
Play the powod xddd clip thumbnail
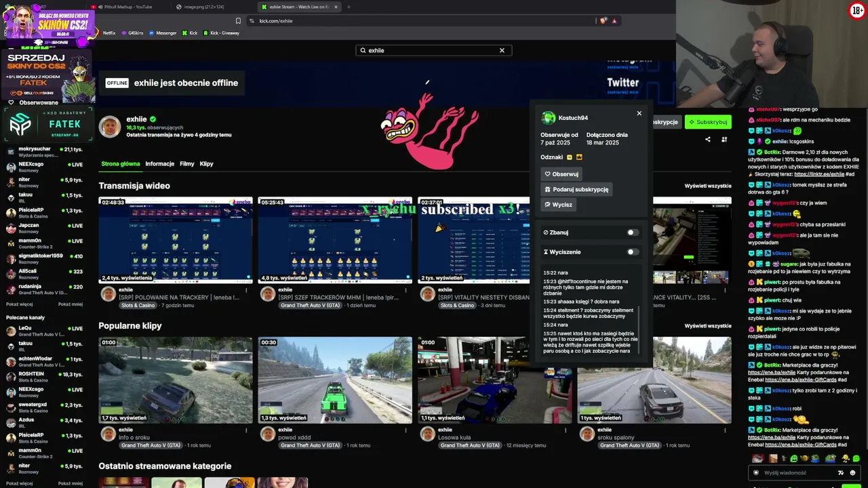click(x=335, y=380)
